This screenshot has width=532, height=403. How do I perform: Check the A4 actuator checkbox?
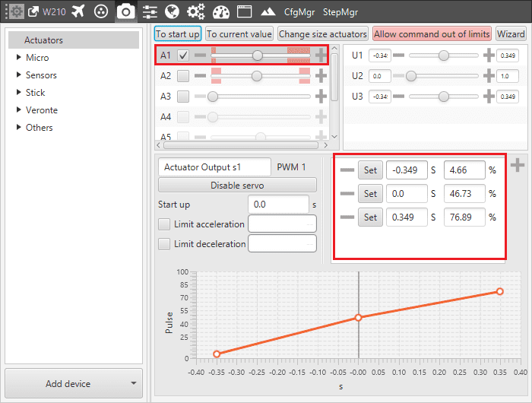[183, 117]
